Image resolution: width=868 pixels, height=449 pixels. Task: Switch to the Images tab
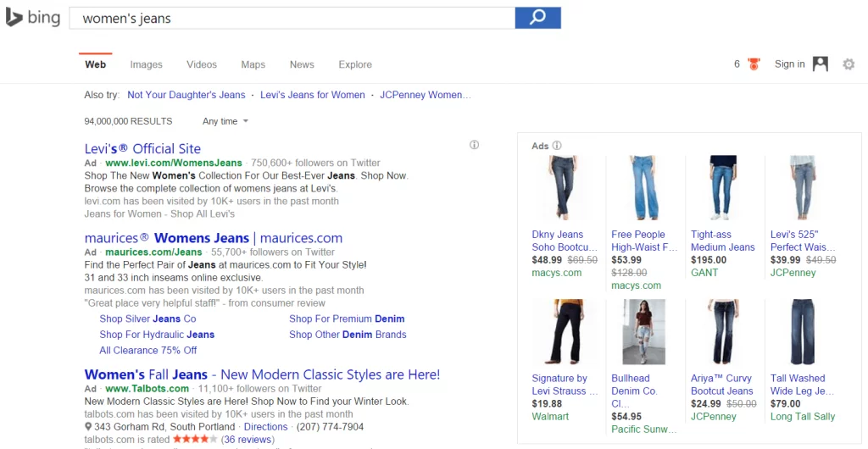pyautogui.click(x=146, y=64)
